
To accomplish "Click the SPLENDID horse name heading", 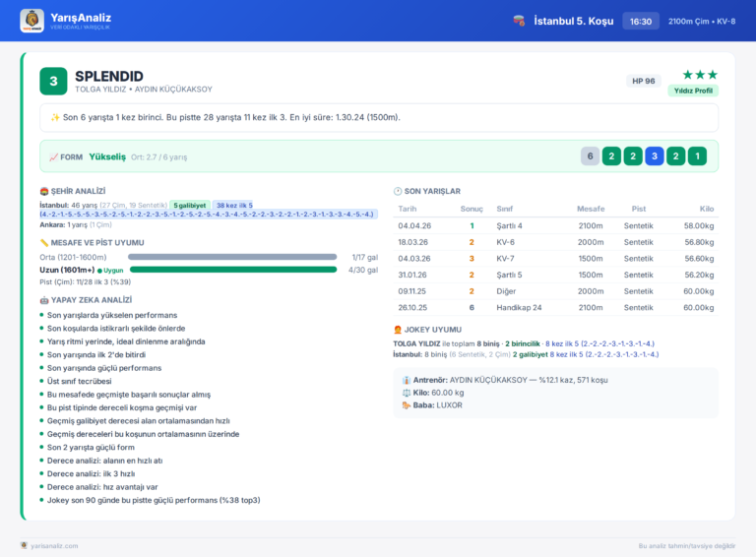I will (x=109, y=76).
